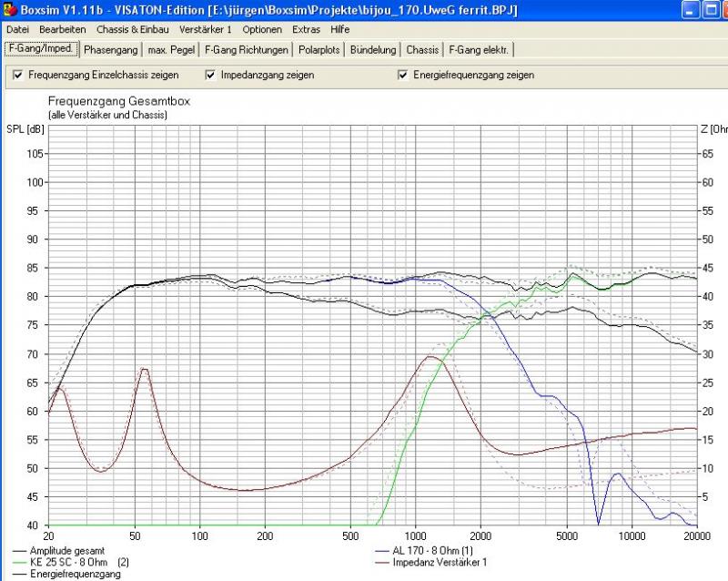728x581 pixels.
Task: Select the Chassis tab
Action: (x=422, y=49)
